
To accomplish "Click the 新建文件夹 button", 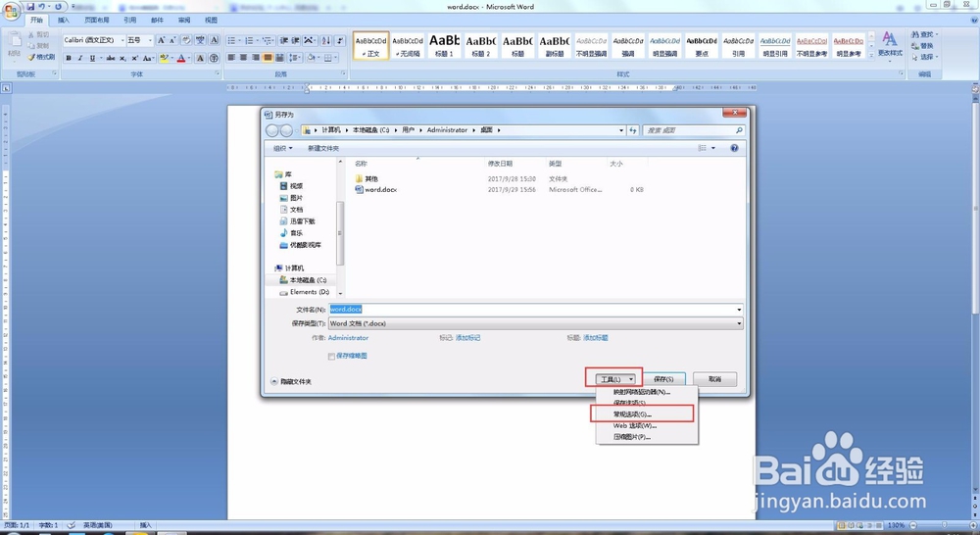I will 323,148.
